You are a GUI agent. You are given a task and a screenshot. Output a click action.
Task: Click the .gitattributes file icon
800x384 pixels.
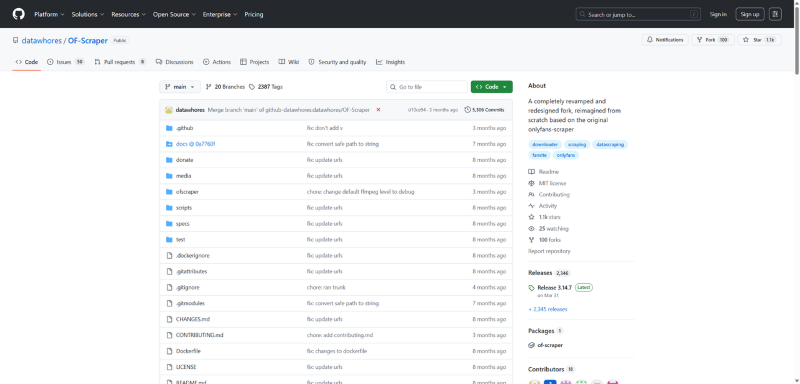pos(169,271)
